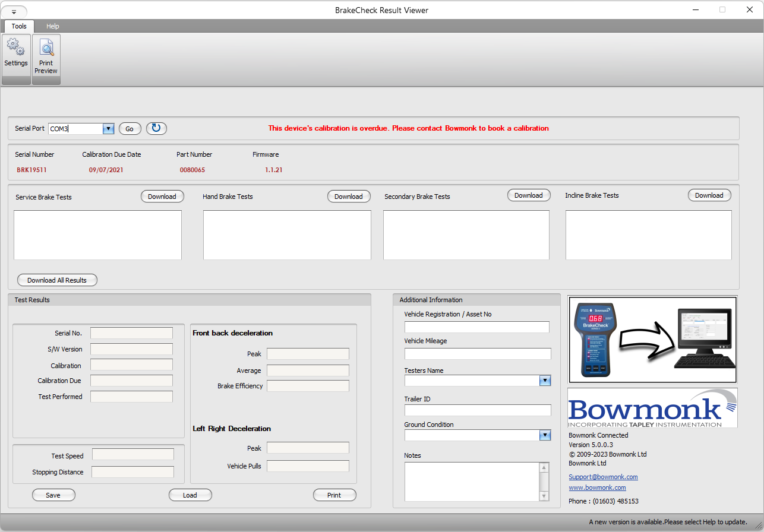
Task: Click the Bowmonk logo image
Action: pos(652,408)
